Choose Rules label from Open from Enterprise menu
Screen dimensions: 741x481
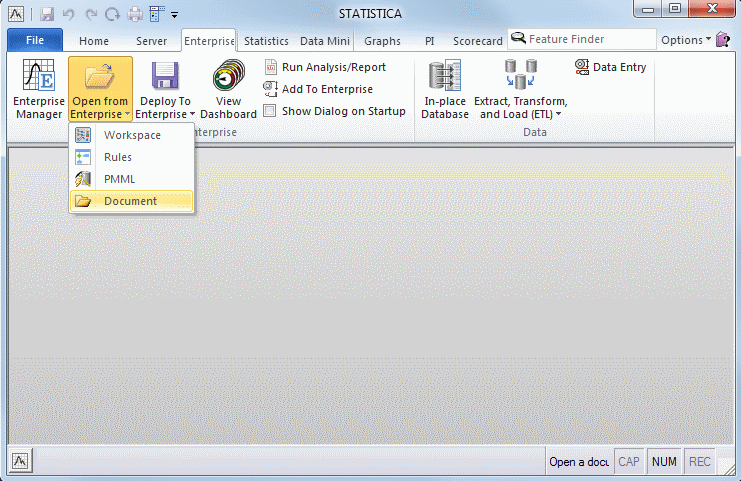click(118, 157)
